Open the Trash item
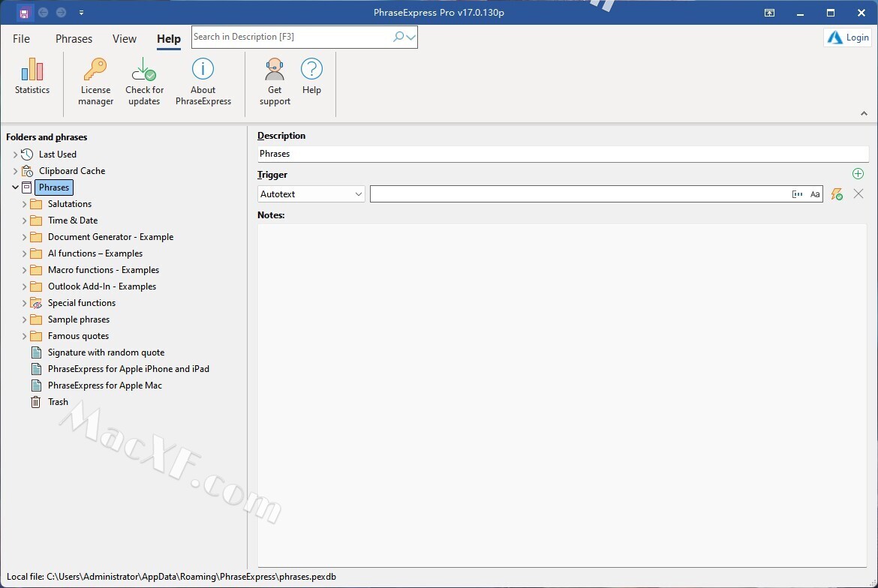 click(58, 402)
